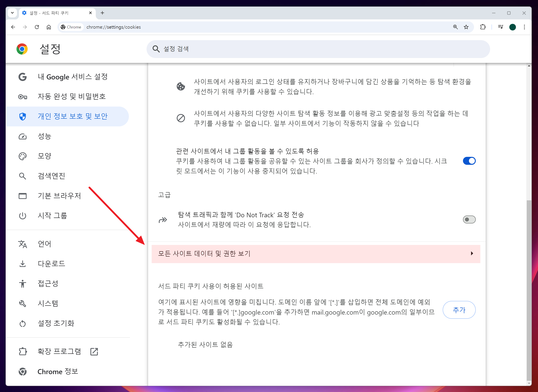Open the tab search dropdown arrow
538x392 pixels.
tap(12, 13)
